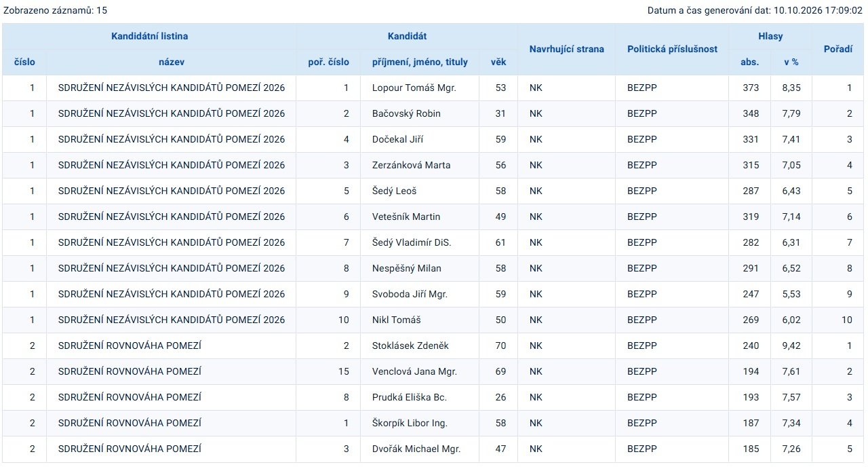Select the vote percentage 7,79
Viewport: 868px width, 467px height.
791,113
